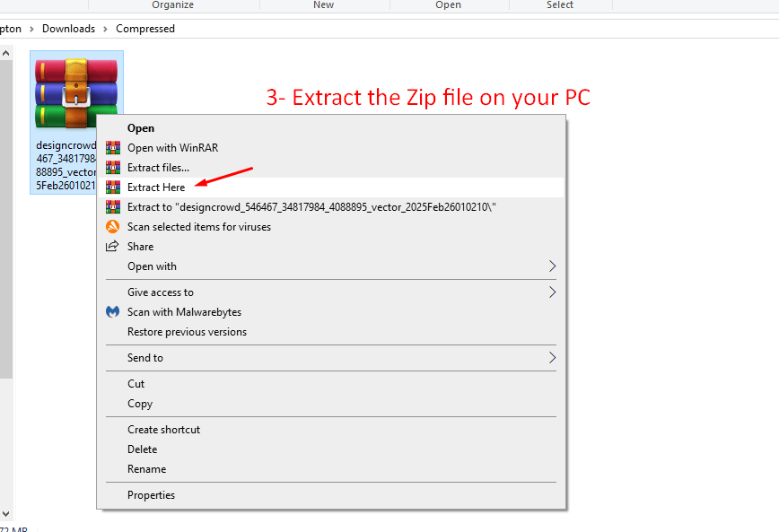The width and height of the screenshot is (779, 532).
Task: Click the WinRAR icon beside Extract to folder
Action: (113, 207)
